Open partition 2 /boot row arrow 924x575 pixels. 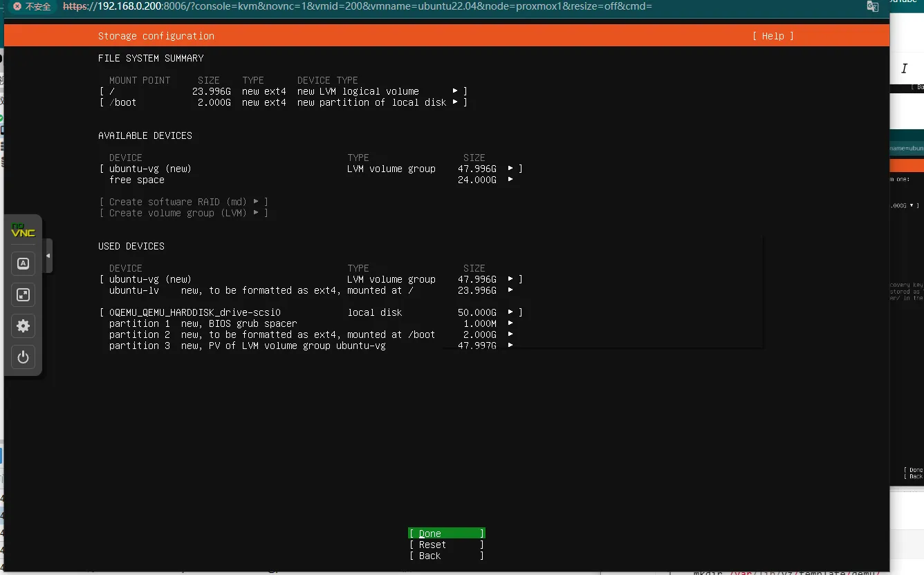click(x=510, y=334)
